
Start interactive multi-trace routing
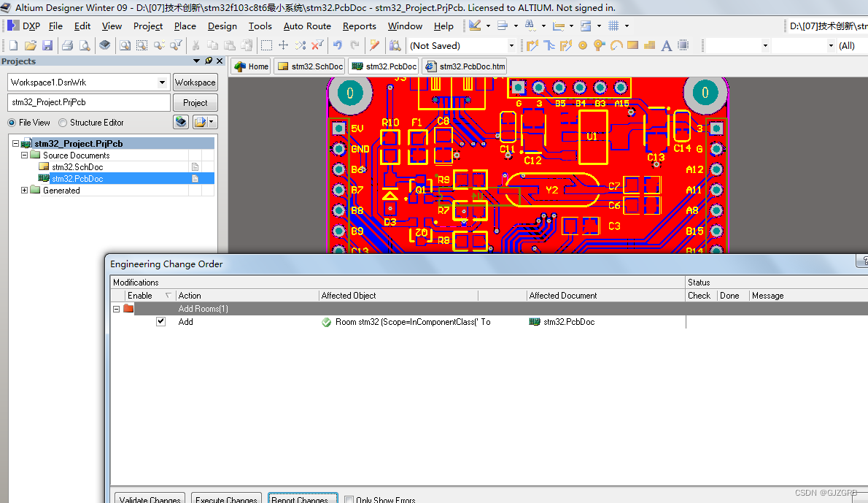pyautogui.click(x=549, y=45)
